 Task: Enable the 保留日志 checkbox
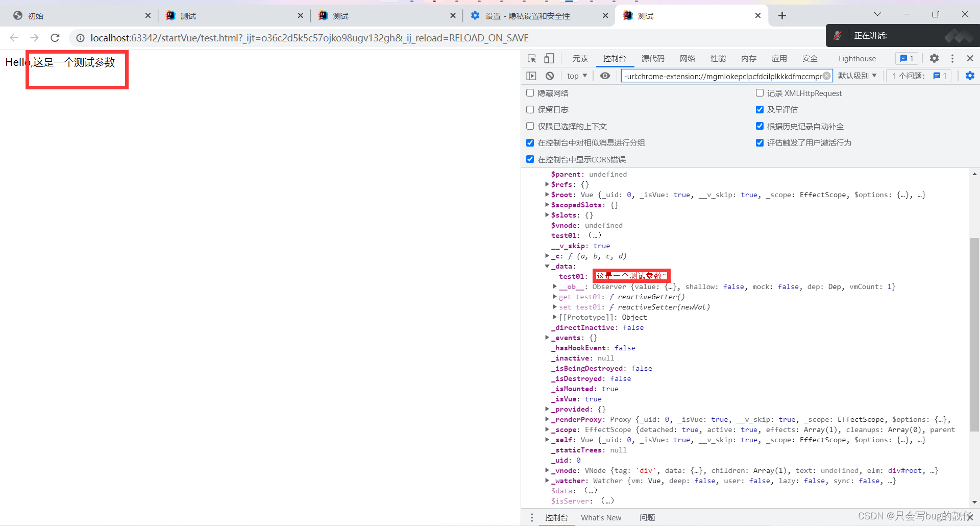pyautogui.click(x=530, y=110)
